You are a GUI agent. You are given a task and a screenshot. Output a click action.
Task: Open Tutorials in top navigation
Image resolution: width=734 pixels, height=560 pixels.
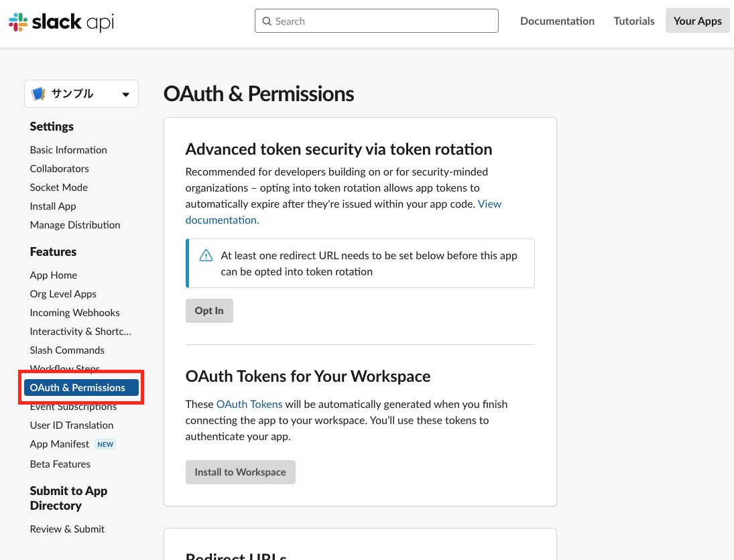pos(634,21)
